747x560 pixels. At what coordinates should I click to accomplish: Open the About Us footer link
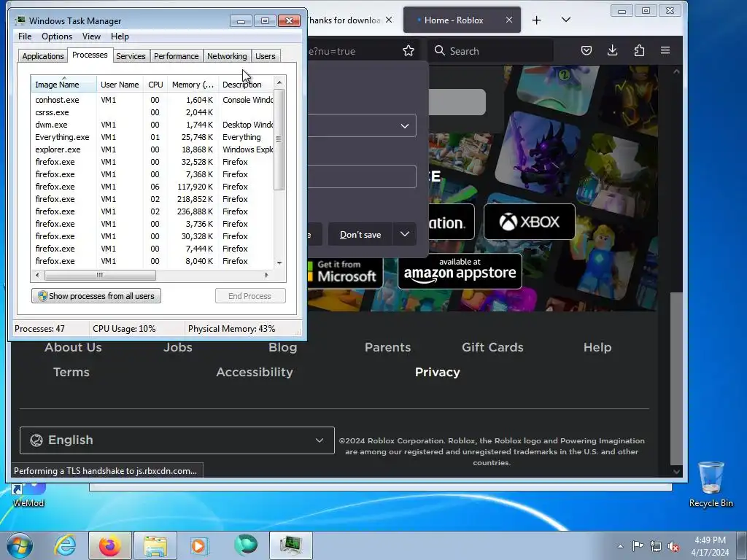[x=74, y=347]
